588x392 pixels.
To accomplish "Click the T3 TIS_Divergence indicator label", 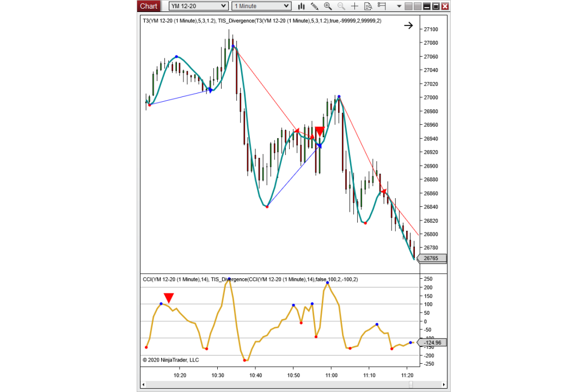I will coord(262,21).
